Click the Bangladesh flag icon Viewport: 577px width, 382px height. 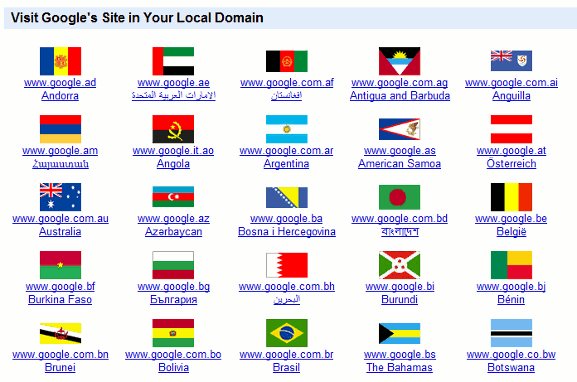399,197
